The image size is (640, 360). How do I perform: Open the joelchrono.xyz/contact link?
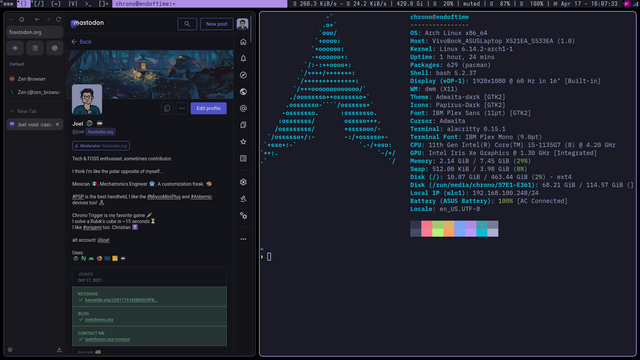[107, 339]
